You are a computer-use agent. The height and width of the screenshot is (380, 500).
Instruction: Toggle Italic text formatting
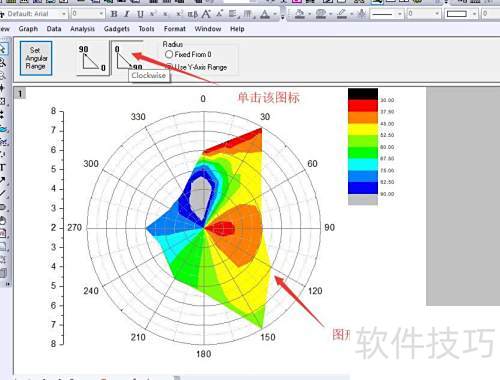pos(127,14)
